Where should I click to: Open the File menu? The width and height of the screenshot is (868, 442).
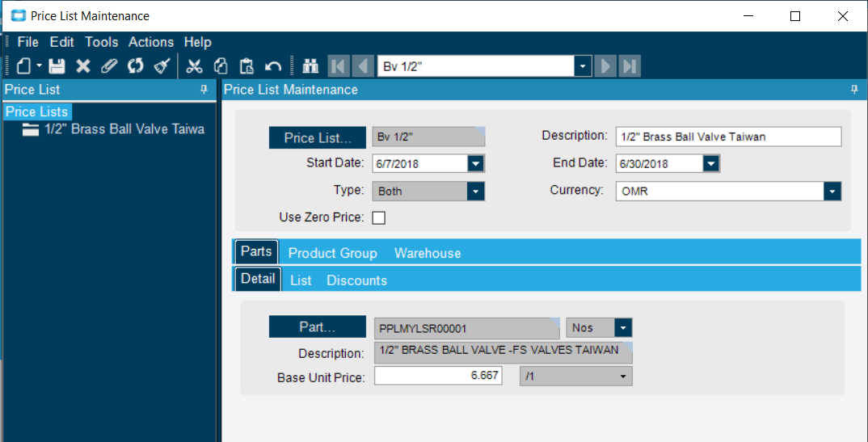[x=27, y=42]
